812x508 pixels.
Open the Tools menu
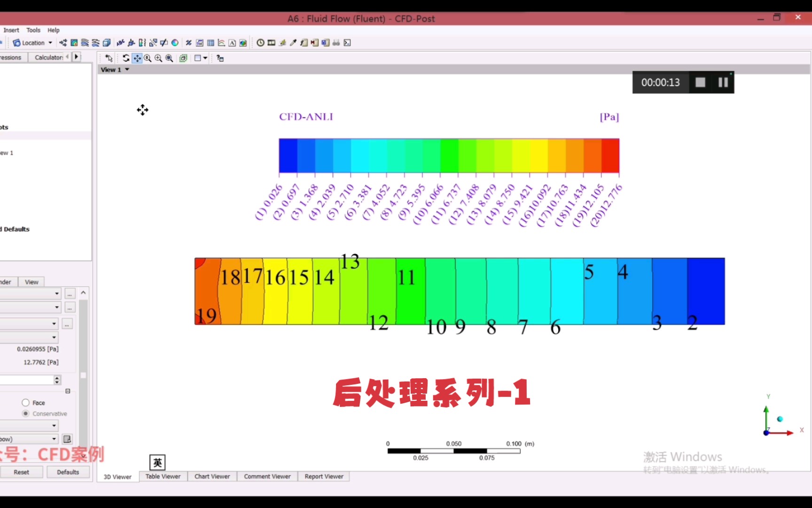pyautogui.click(x=33, y=30)
